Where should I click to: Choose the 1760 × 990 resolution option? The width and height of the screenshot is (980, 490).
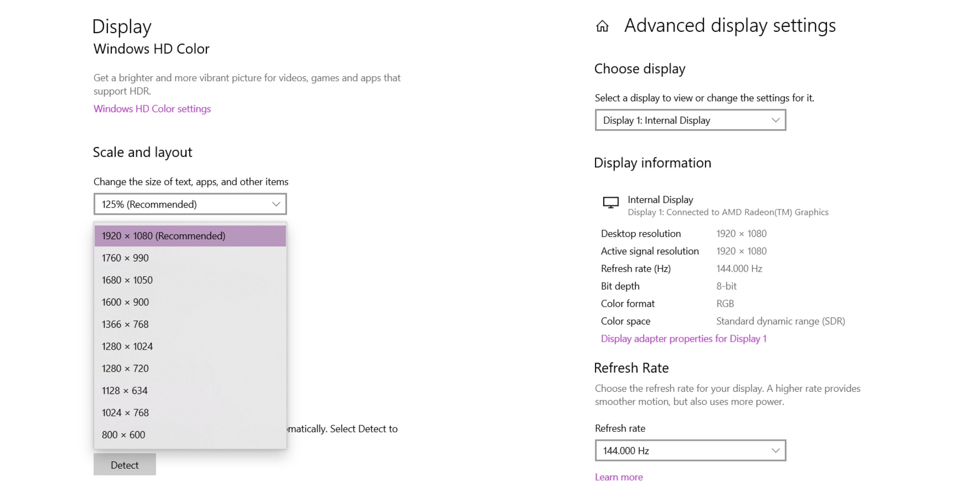pos(190,258)
